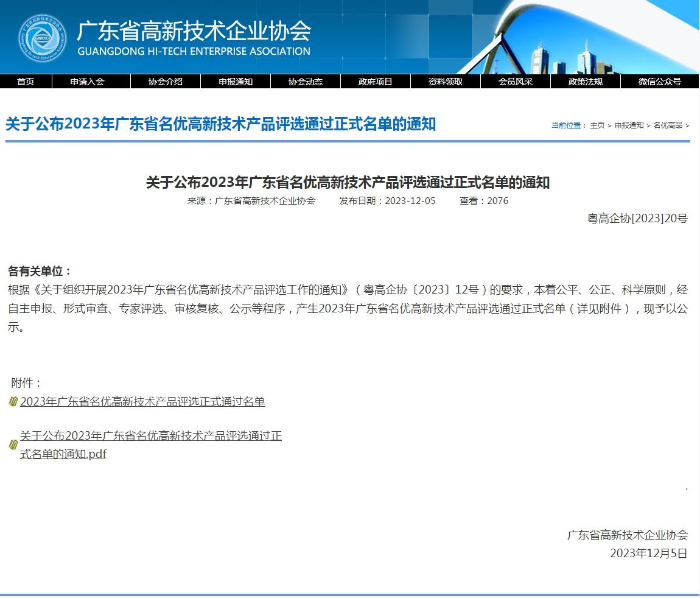
Task: Click the 广东省高新技术企业协会 header title
Action: pos(194,32)
